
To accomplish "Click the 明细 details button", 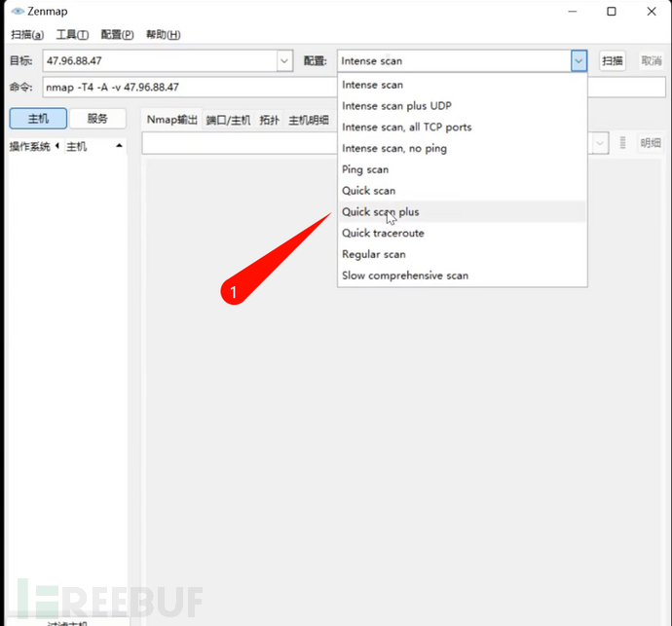I will click(x=651, y=143).
